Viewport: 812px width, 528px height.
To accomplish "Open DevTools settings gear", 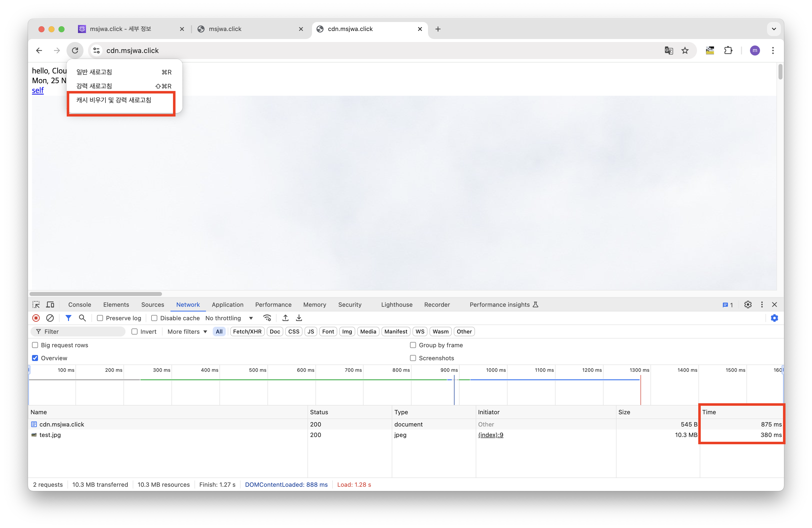I will pos(748,304).
